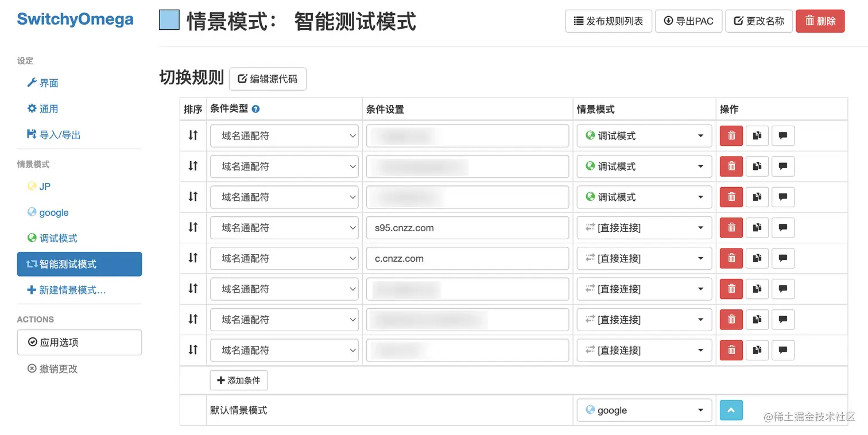
Task: Focus the c.cnzz.com condition input
Action: [x=468, y=258]
